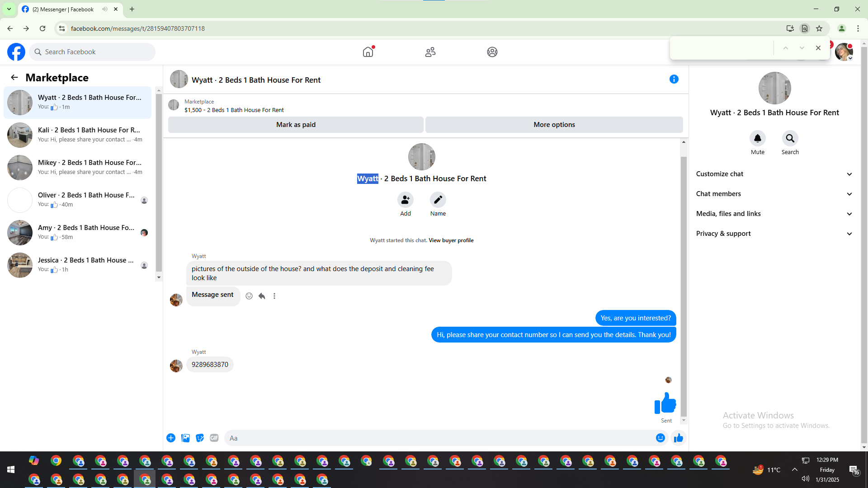Send a thumbs-up like

point(679,438)
